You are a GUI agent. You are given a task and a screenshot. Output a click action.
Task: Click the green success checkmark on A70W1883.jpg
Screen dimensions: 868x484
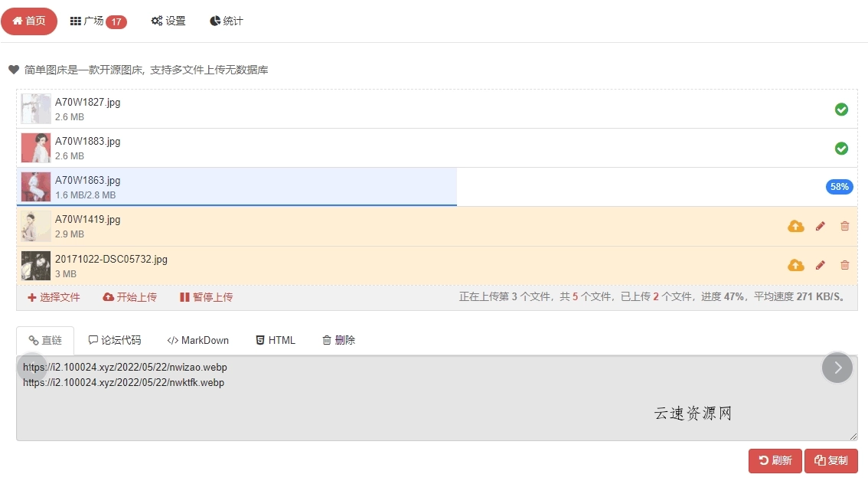[x=841, y=148]
